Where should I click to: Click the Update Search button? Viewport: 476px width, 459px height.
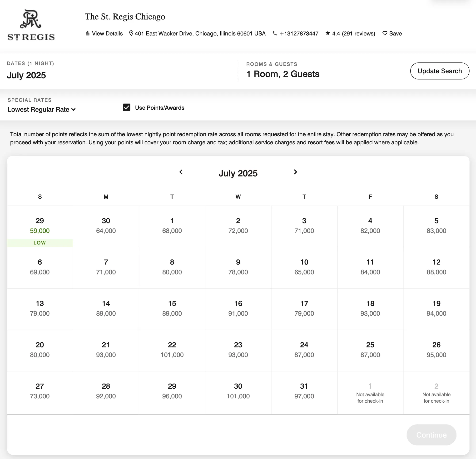440,71
